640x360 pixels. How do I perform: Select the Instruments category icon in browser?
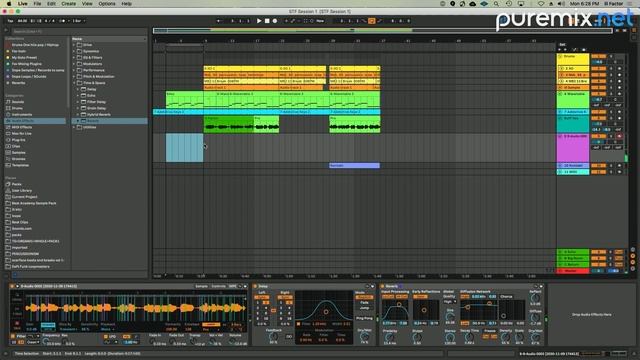click(x=8, y=115)
